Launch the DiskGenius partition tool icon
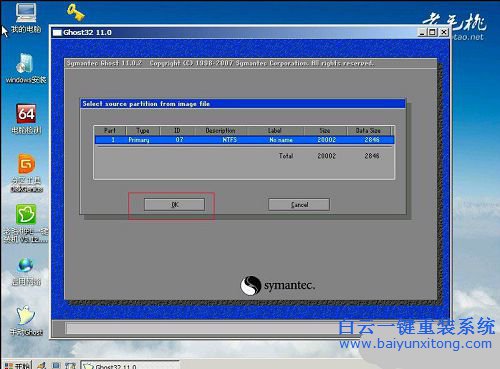This screenshot has height=369, width=500. [x=26, y=173]
